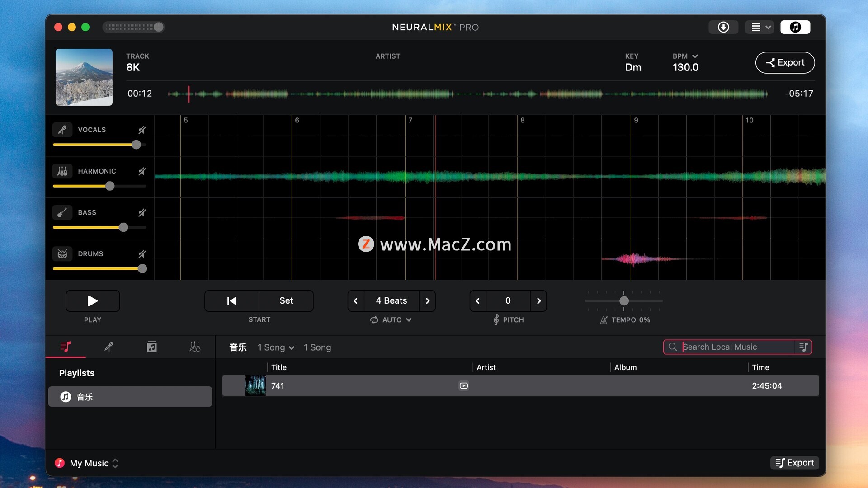Click the Harmonic stem waveform
Screen dimensions: 868x488
[490, 177]
